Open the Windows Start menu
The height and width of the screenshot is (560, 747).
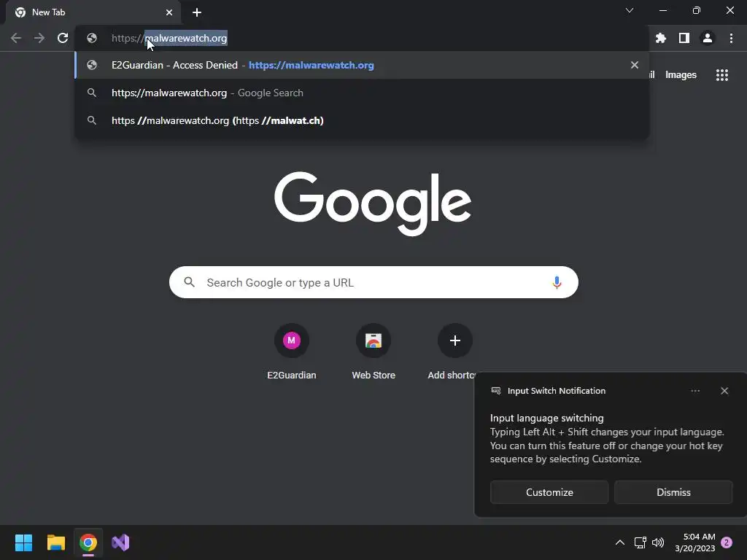point(23,542)
